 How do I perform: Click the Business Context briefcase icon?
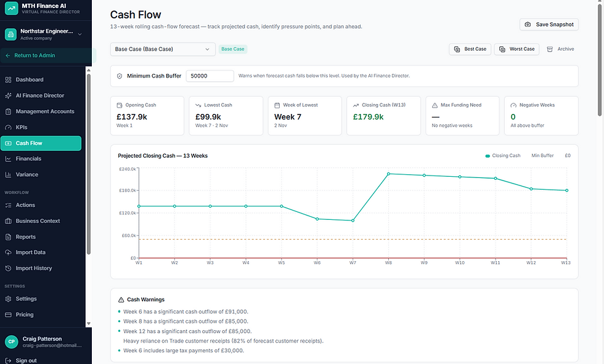pos(8,221)
